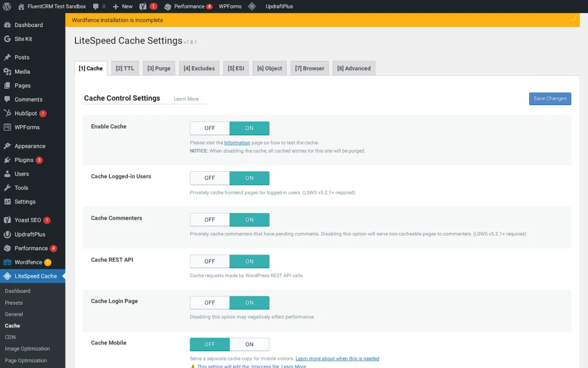Open the Learn More link beside Cache Control Settings
588x368 pixels.
coord(186,99)
